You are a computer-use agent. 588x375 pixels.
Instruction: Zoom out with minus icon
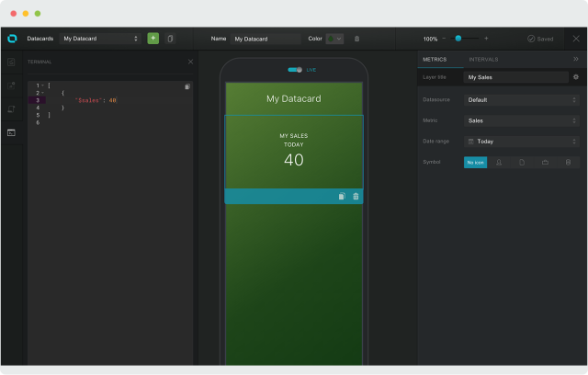tap(444, 39)
